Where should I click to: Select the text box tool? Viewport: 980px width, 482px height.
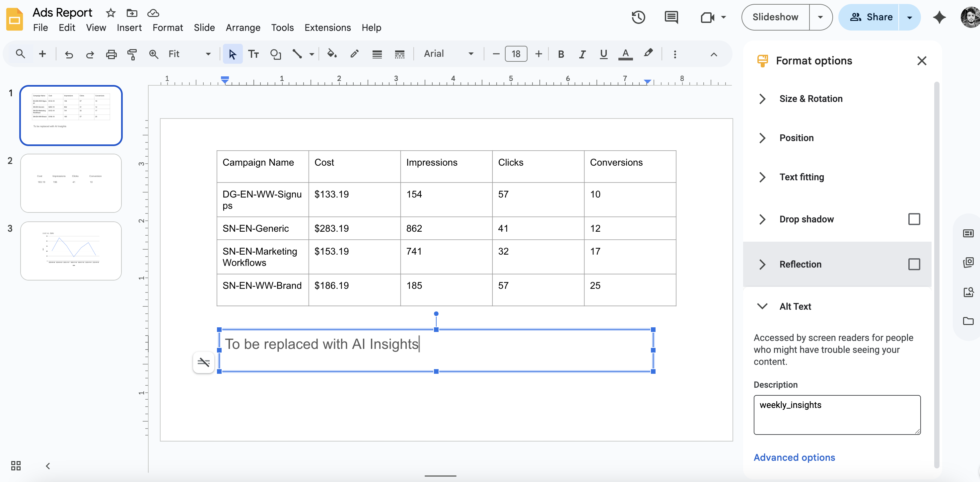253,54
